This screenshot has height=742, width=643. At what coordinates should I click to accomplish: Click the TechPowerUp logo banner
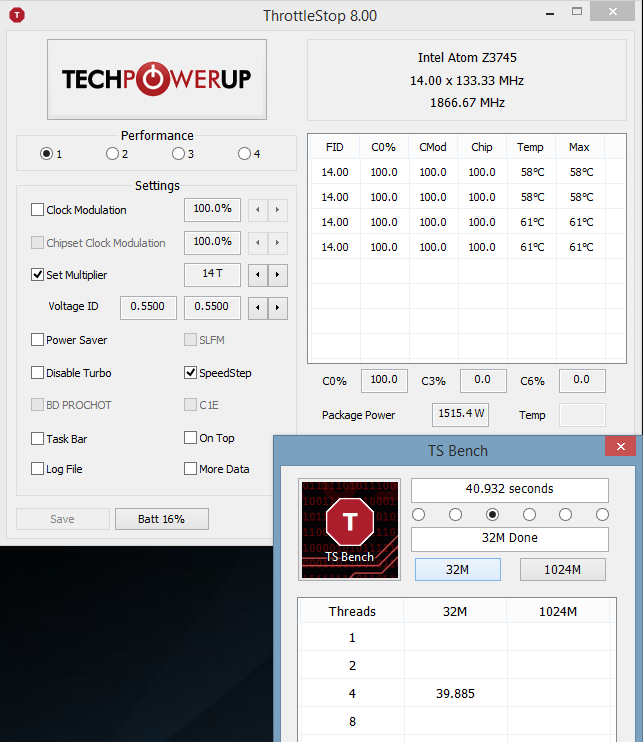coord(157,79)
